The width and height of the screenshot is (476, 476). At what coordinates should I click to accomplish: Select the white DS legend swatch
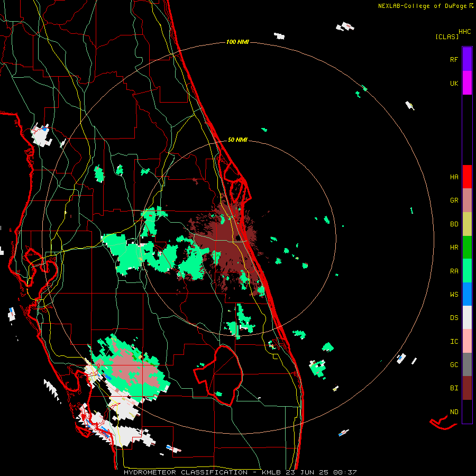[467, 317]
